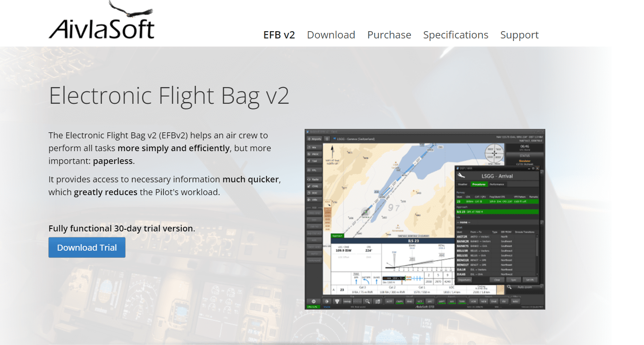Viewport: 644px width, 345px height.
Task: Click the "Fully functional 30-day trial version" text
Action: tap(121, 228)
